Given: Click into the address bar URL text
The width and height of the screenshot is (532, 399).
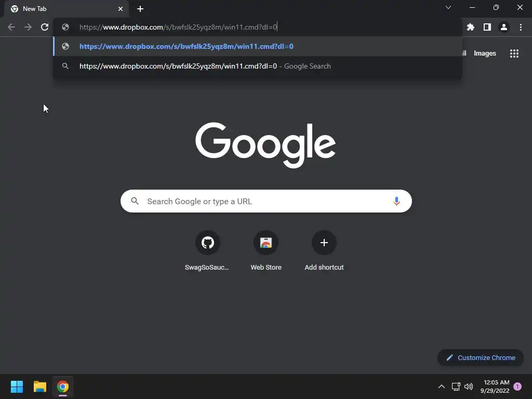Looking at the screenshot, I should pyautogui.click(x=178, y=27).
